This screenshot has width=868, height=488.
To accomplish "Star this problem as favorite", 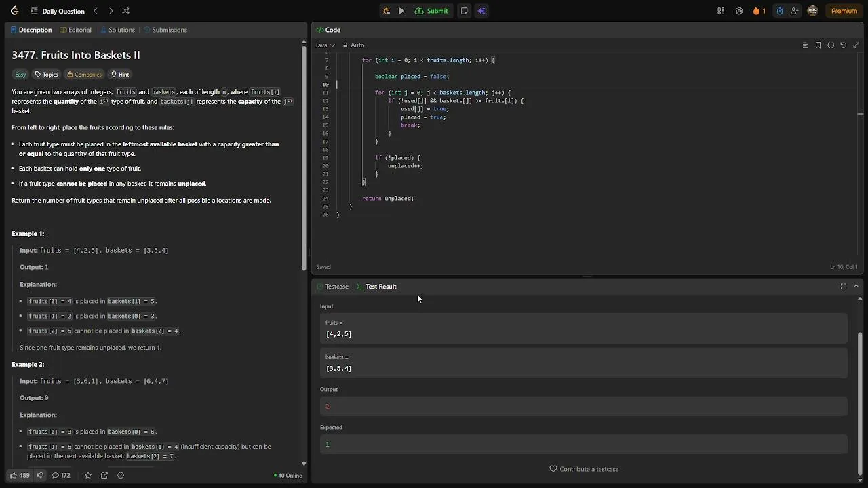I will (x=88, y=475).
